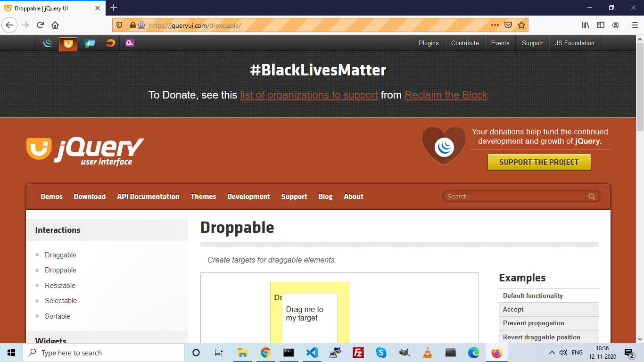644x362 pixels.
Task: Open the Resizable interaction link
Action: point(60,286)
